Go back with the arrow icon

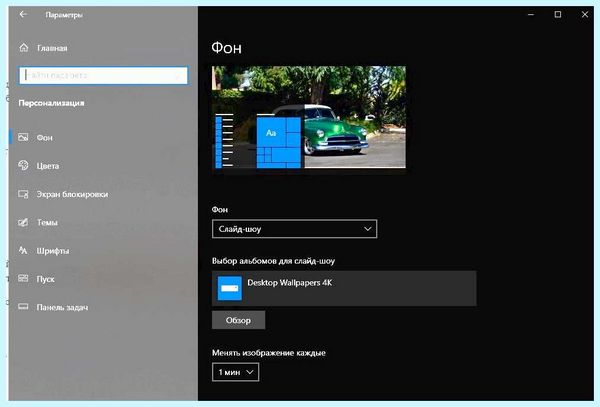click(23, 15)
